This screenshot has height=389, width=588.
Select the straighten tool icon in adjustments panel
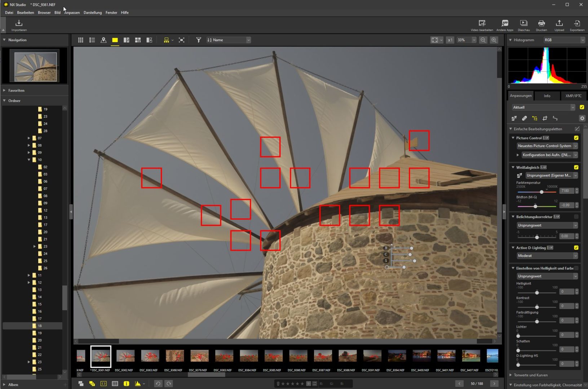click(x=556, y=118)
